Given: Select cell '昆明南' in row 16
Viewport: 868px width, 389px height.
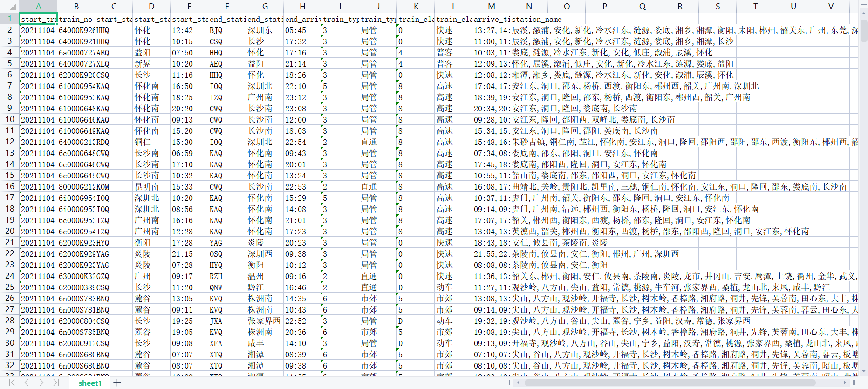Looking at the screenshot, I should [x=151, y=187].
